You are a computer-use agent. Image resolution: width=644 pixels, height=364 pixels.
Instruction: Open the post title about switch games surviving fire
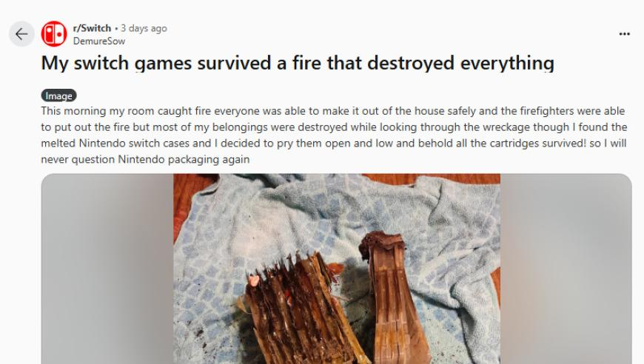coord(298,63)
